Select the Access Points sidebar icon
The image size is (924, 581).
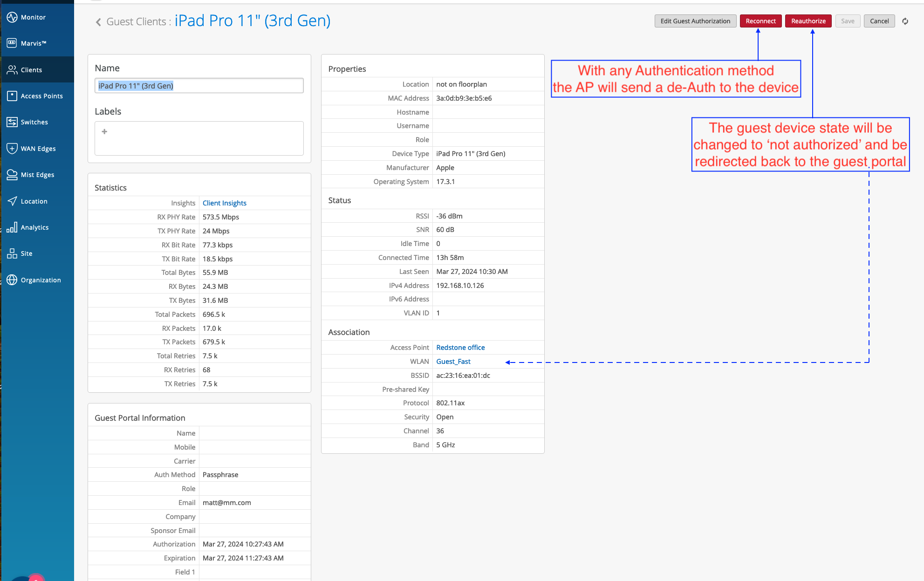[x=12, y=96]
